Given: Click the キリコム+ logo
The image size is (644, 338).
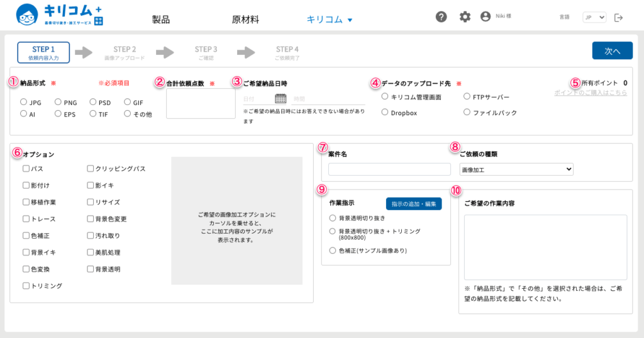Looking at the screenshot, I should click(60, 15).
